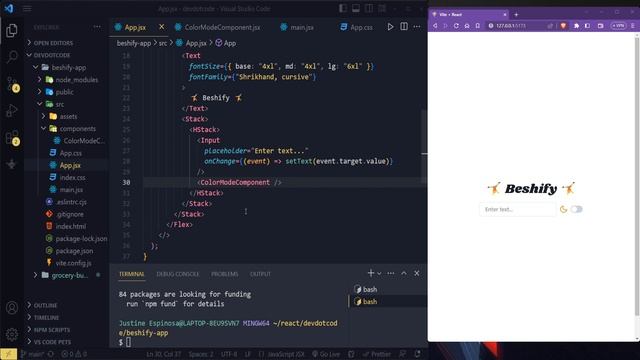Open terminal panel ellipsis actions
The height and width of the screenshot is (360, 640).
(x=391, y=273)
